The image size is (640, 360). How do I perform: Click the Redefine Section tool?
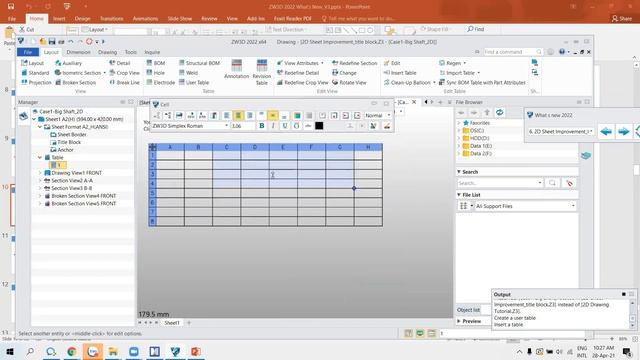[355, 63]
